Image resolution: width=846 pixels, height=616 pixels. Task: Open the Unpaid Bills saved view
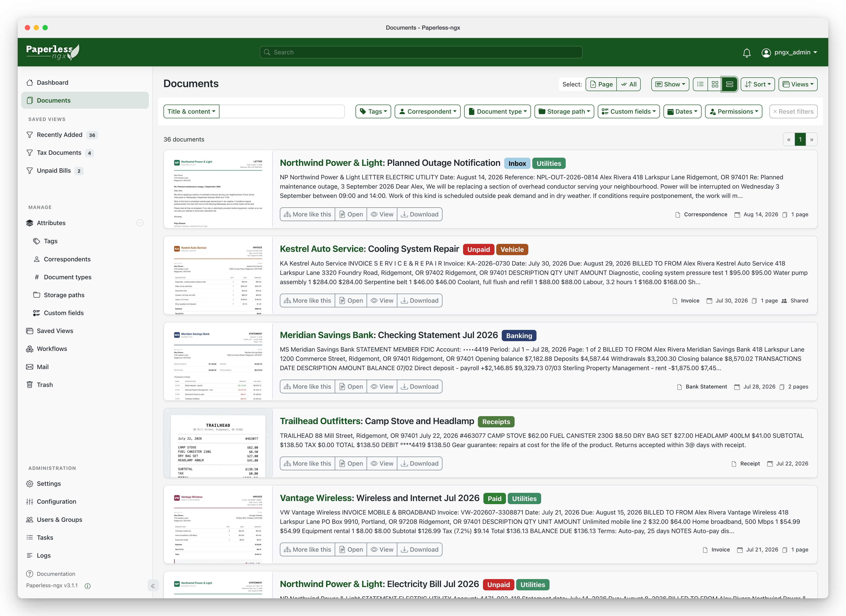tap(85, 170)
